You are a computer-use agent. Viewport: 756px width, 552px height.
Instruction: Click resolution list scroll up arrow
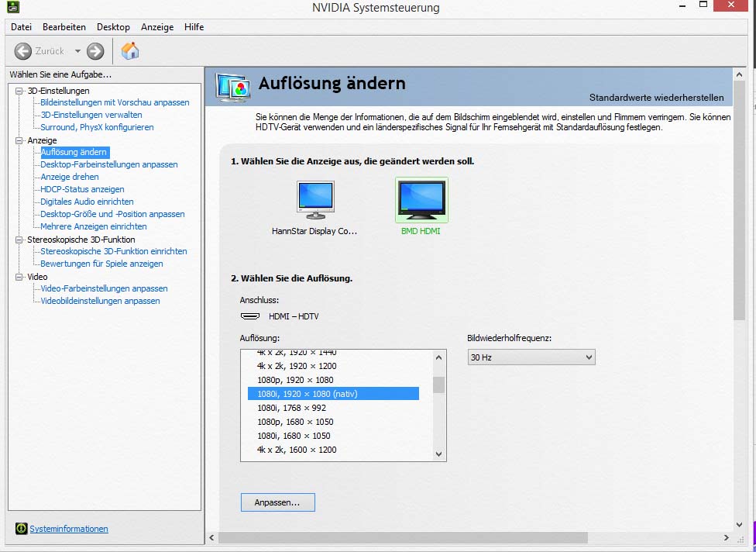click(438, 357)
